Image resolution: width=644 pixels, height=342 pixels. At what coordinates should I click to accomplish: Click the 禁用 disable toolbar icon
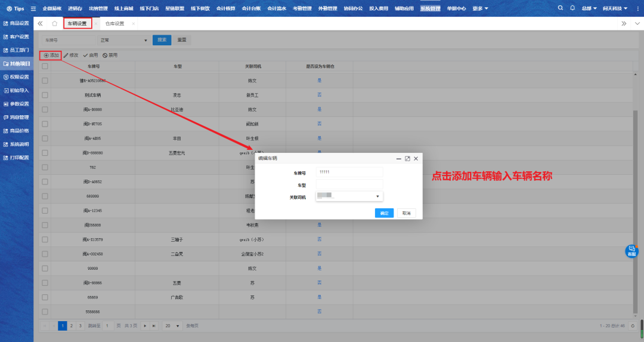click(x=109, y=55)
